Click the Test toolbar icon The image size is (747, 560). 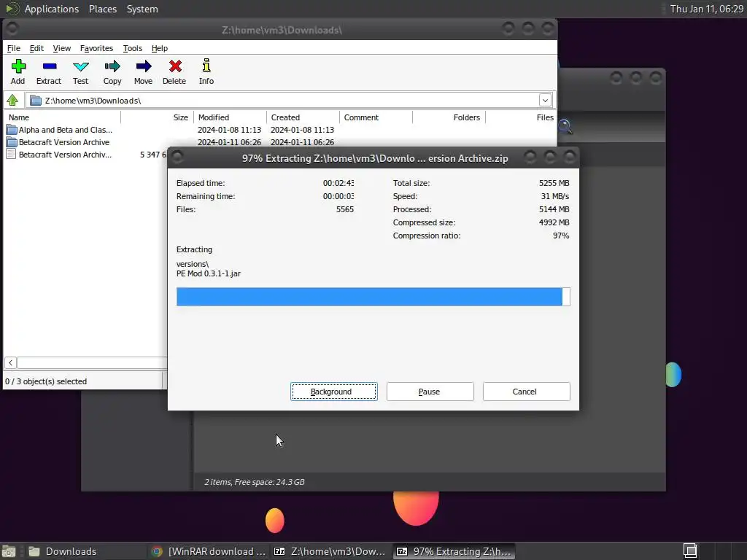click(x=80, y=66)
